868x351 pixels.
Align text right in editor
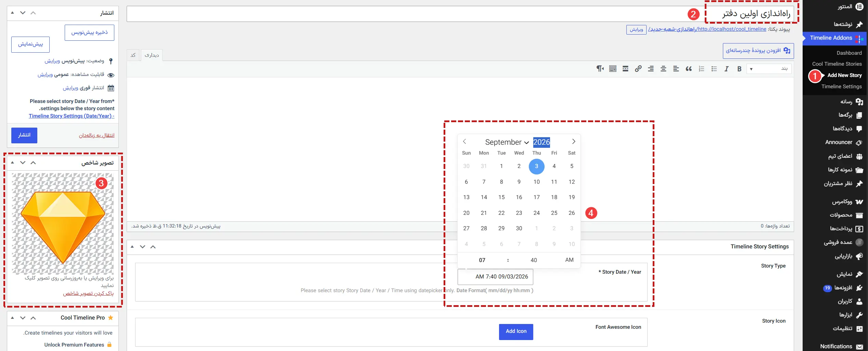click(x=651, y=69)
